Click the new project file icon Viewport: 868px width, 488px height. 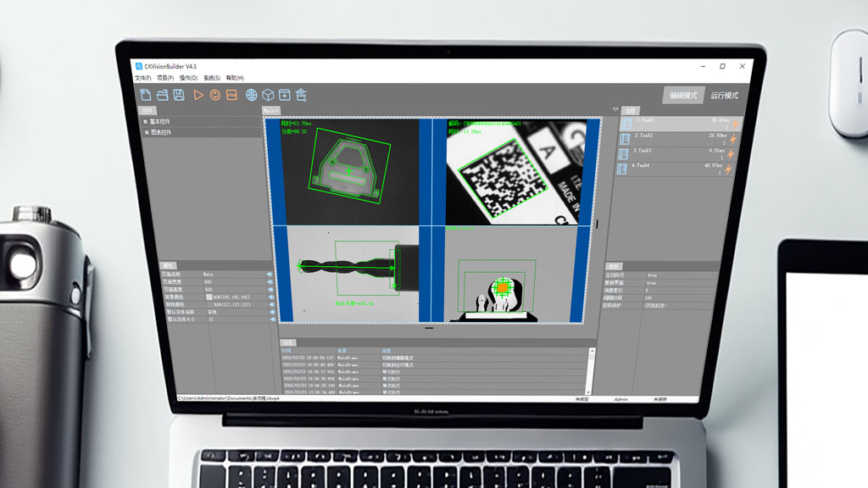[146, 95]
